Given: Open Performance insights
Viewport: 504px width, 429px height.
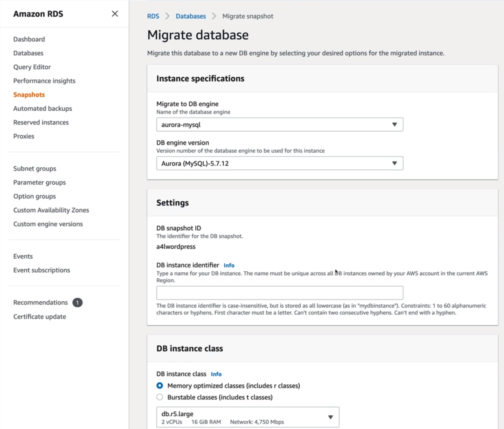Looking at the screenshot, I should (x=44, y=81).
